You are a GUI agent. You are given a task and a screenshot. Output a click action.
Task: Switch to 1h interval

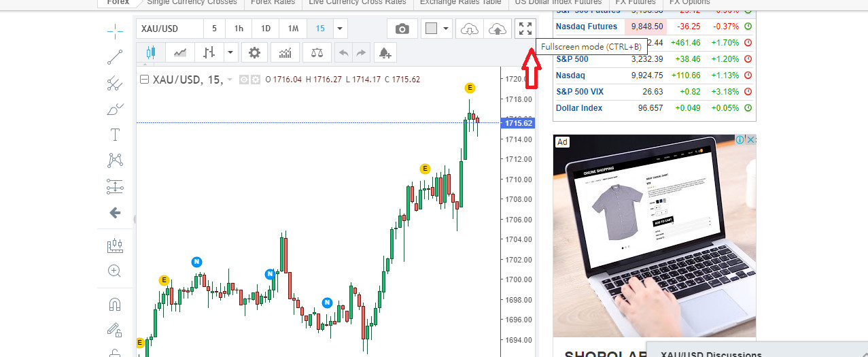coord(239,29)
